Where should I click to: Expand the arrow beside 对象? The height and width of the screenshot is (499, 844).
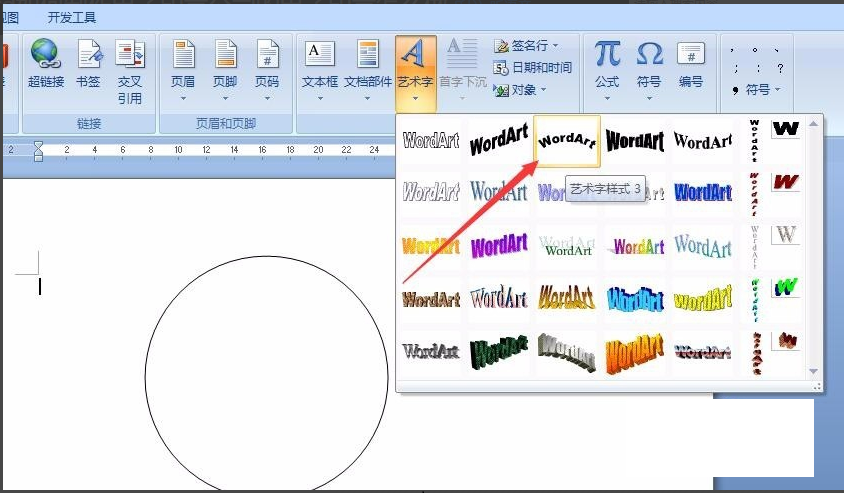point(543,89)
